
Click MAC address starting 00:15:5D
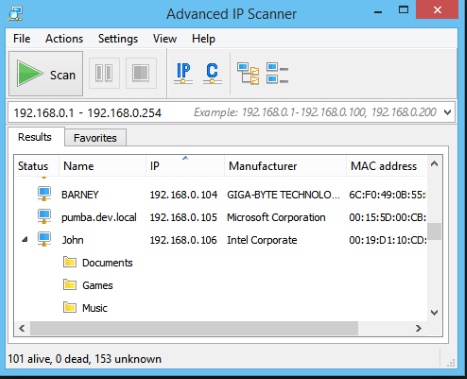[x=387, y=217]
